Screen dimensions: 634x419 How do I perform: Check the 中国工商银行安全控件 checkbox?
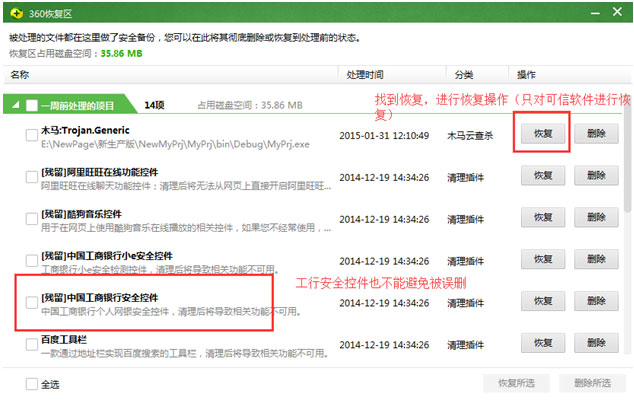(x=32, y=302)
